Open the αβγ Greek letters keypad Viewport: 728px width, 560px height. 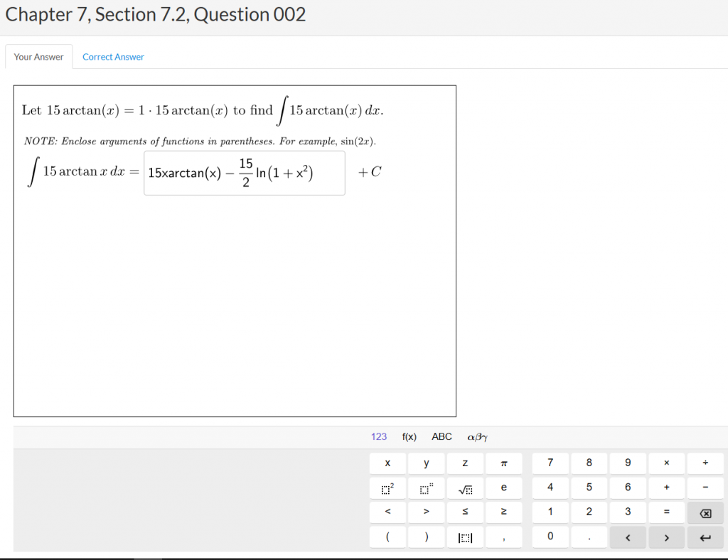coord(476,436)
